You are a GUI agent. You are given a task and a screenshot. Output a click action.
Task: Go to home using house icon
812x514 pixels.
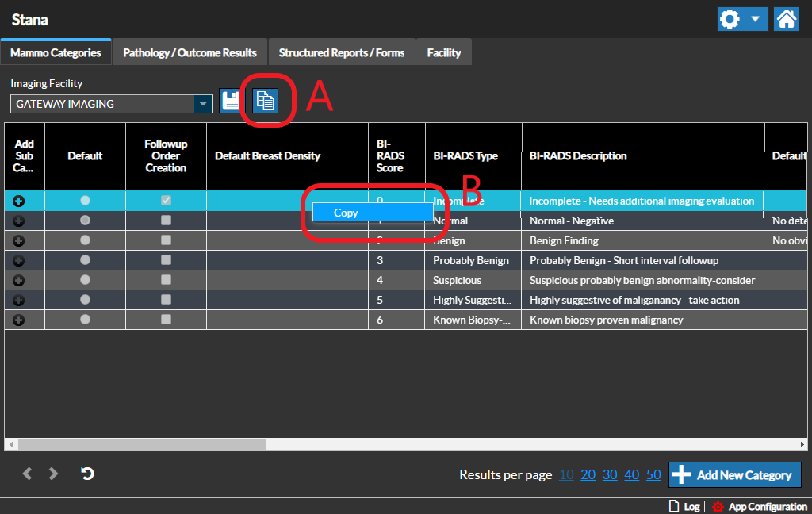click(x=786, y=19)
